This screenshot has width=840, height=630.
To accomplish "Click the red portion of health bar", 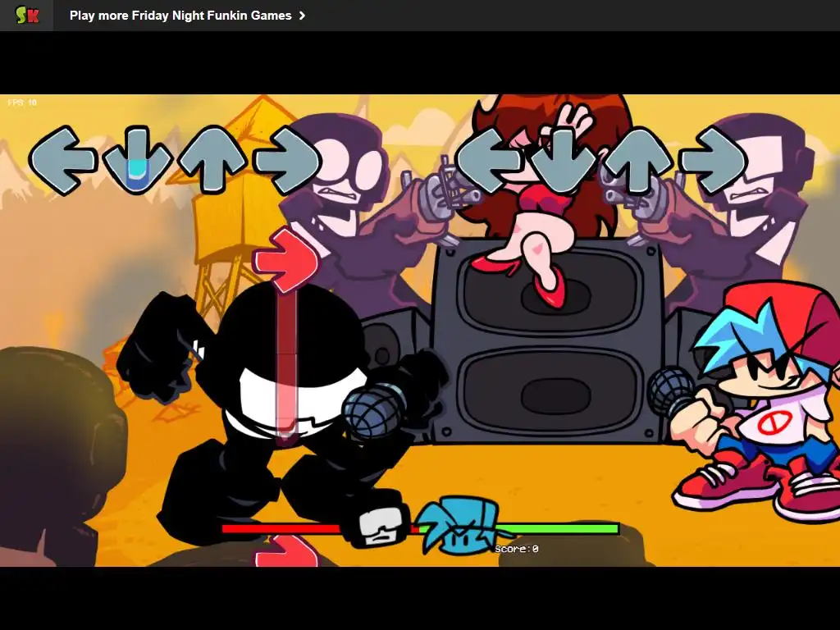I will 283,529.
